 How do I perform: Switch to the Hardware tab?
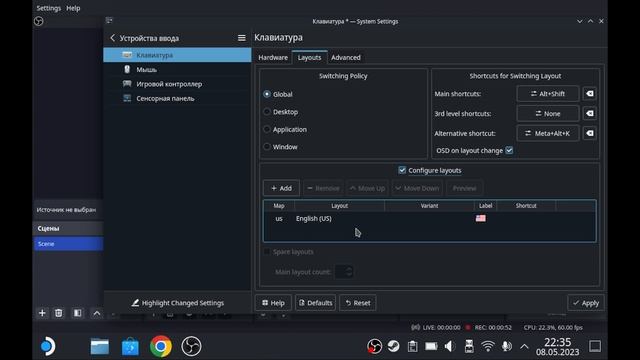(x=273, y=58)
